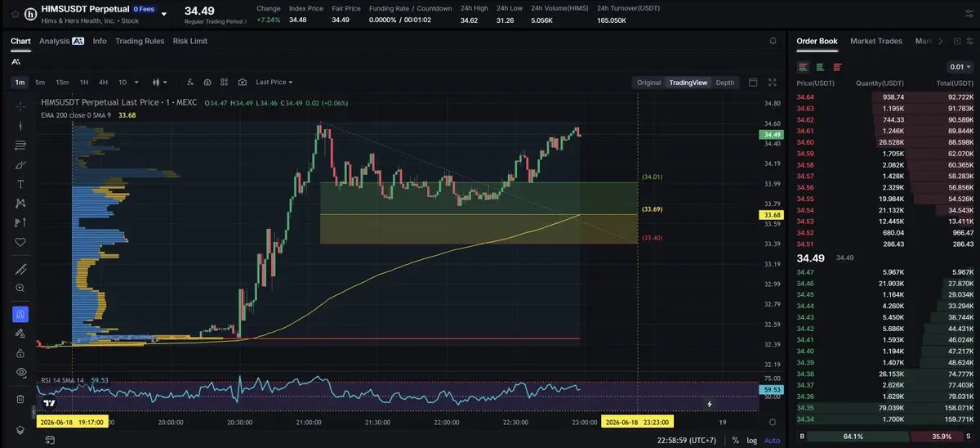Select the 1H timeframe
This screenshot has height=448, width=980.
(83, 82)
